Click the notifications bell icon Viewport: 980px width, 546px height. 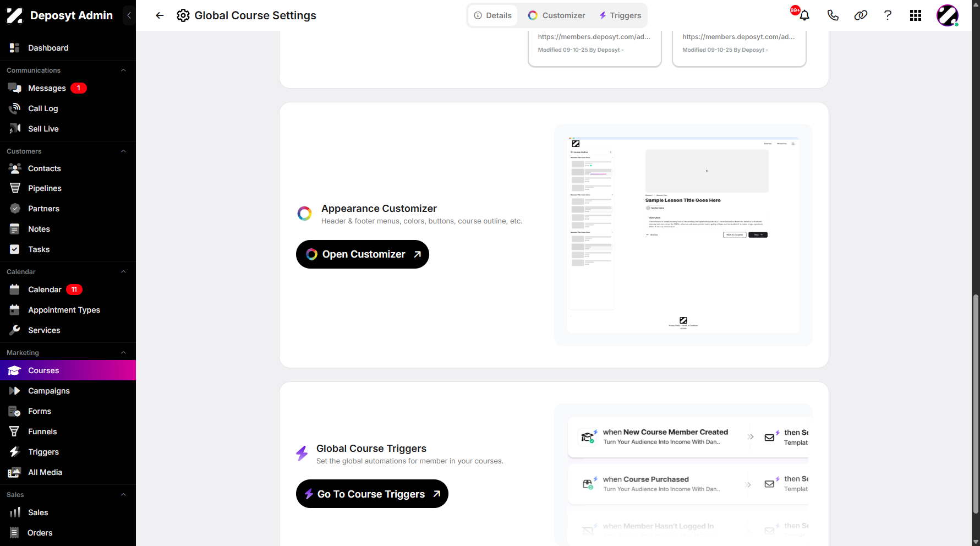(804, 15)
